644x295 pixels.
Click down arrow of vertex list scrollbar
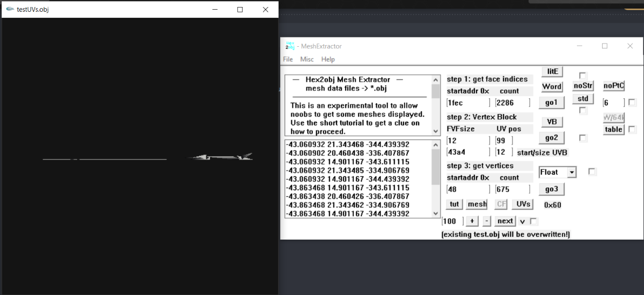pos(436,213)
